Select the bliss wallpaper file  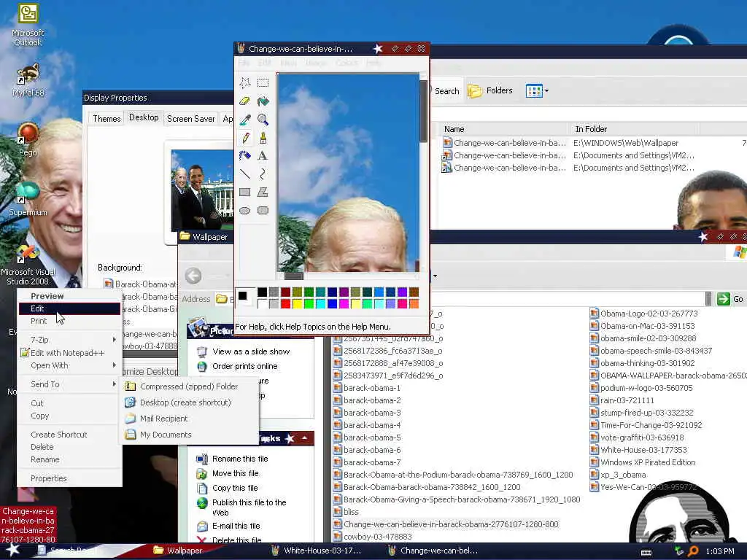[x=346, y=512]
